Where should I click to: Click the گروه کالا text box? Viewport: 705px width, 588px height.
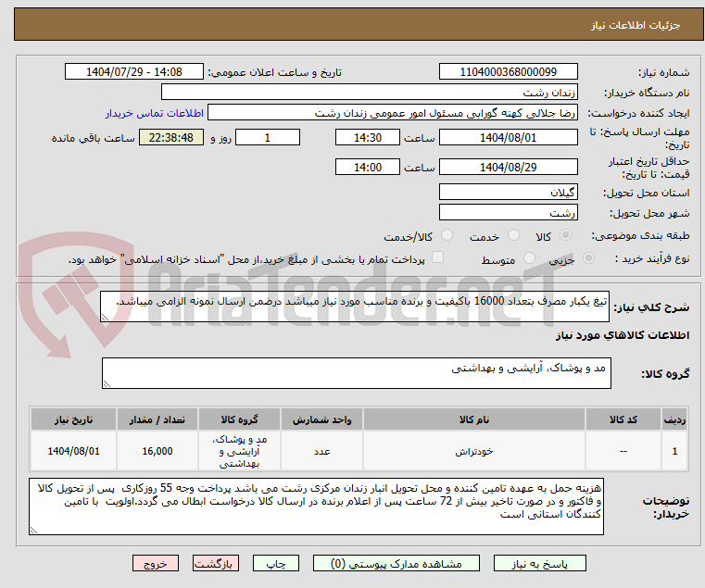[357, 373]
